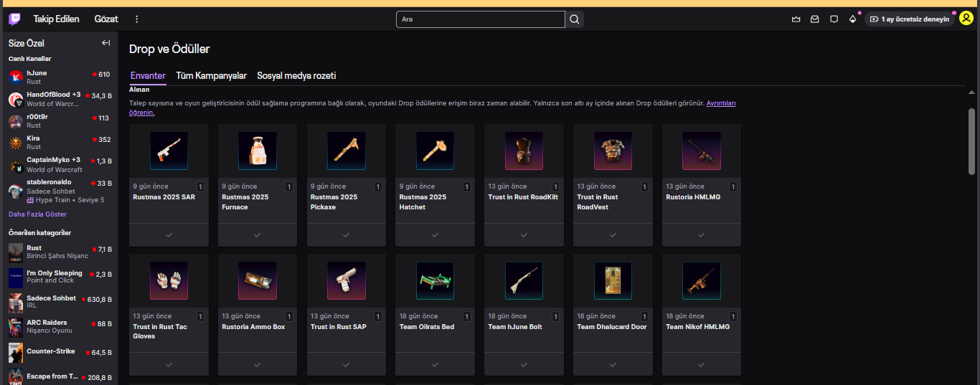
Task: Open Counter-Strike category icon
Action: coord(16,353)
